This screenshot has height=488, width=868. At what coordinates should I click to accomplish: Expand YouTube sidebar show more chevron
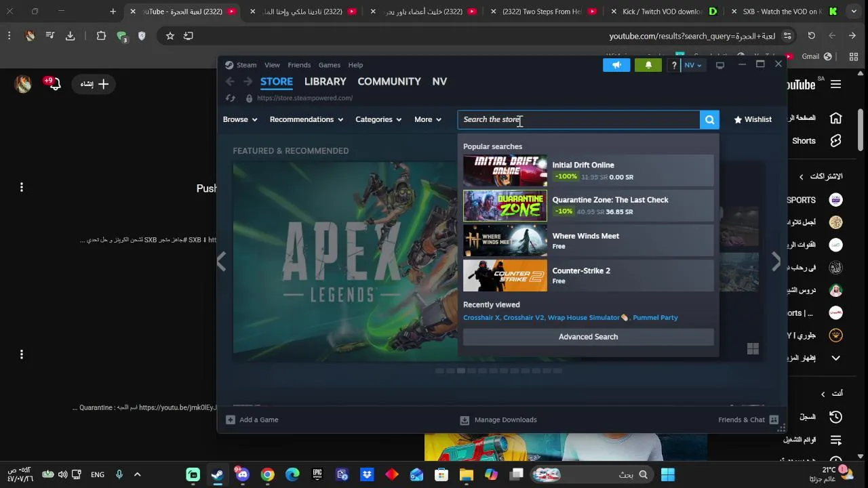click(x=835, y=358)
